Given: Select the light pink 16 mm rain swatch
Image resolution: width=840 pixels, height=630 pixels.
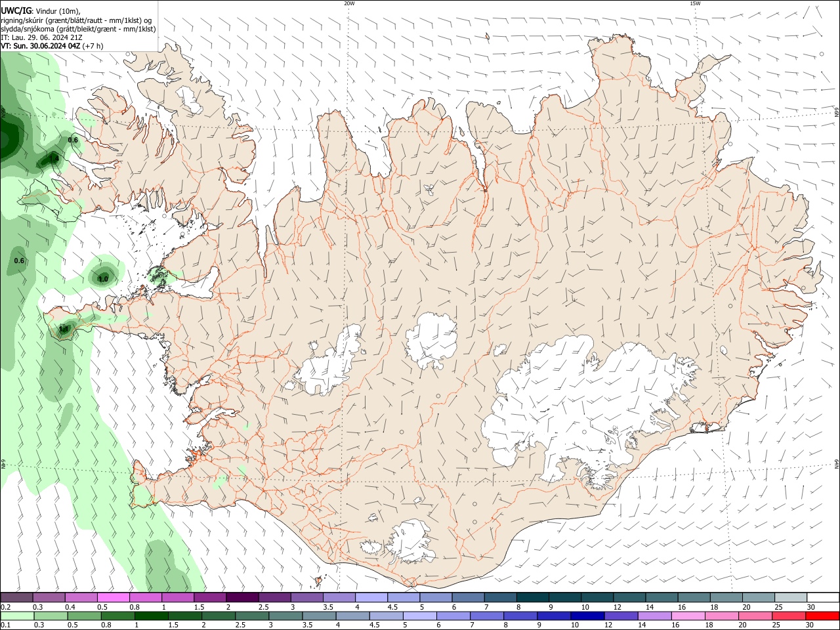Looking at the screenshot, I should [688, 616].
